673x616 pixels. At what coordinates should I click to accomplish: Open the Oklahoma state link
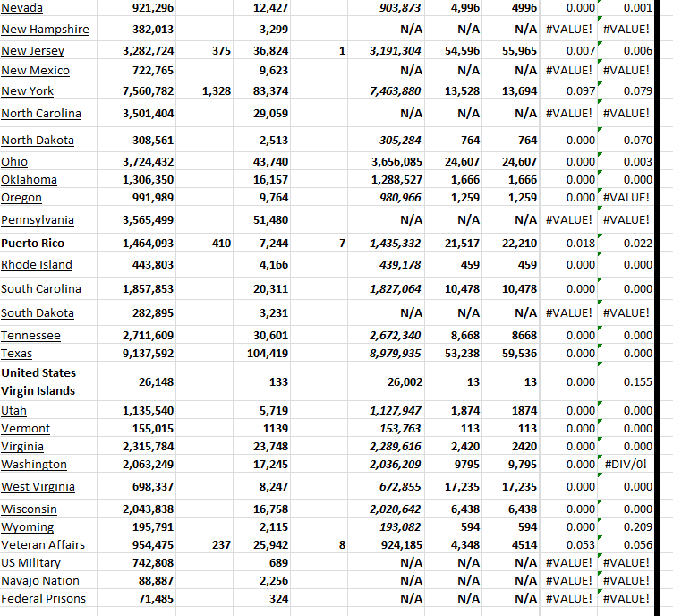click(29, 179)
